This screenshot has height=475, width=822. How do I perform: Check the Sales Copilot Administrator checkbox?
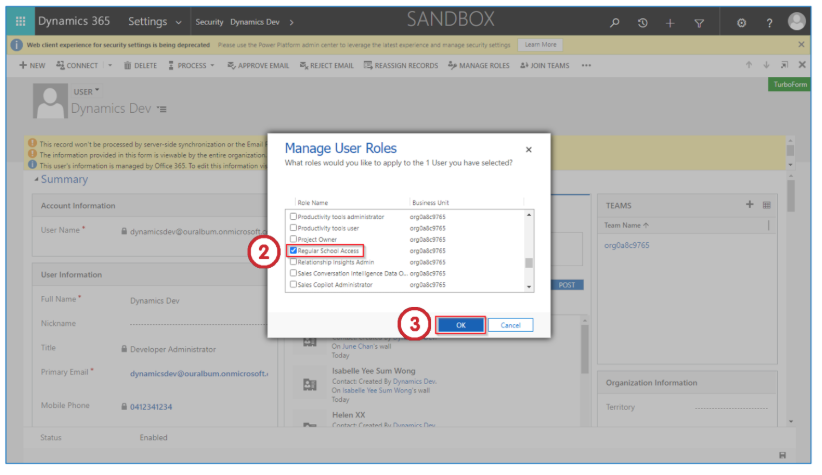coord(293,285)
